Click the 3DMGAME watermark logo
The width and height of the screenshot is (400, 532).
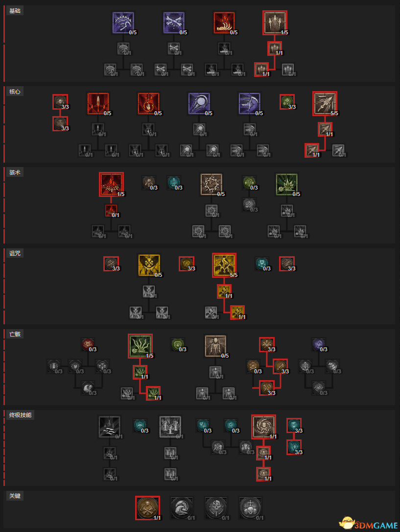tap(369, 524)
